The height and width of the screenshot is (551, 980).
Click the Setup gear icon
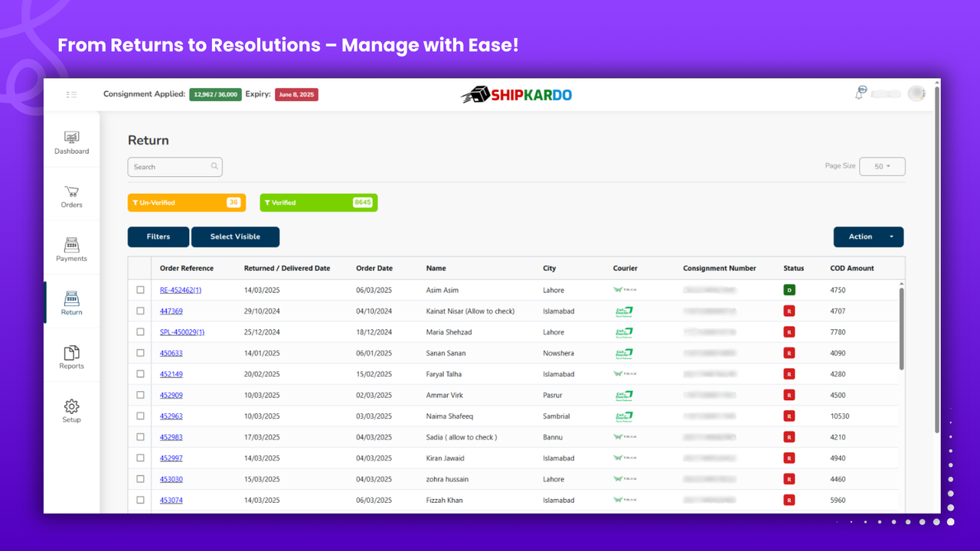coord(71,406)
